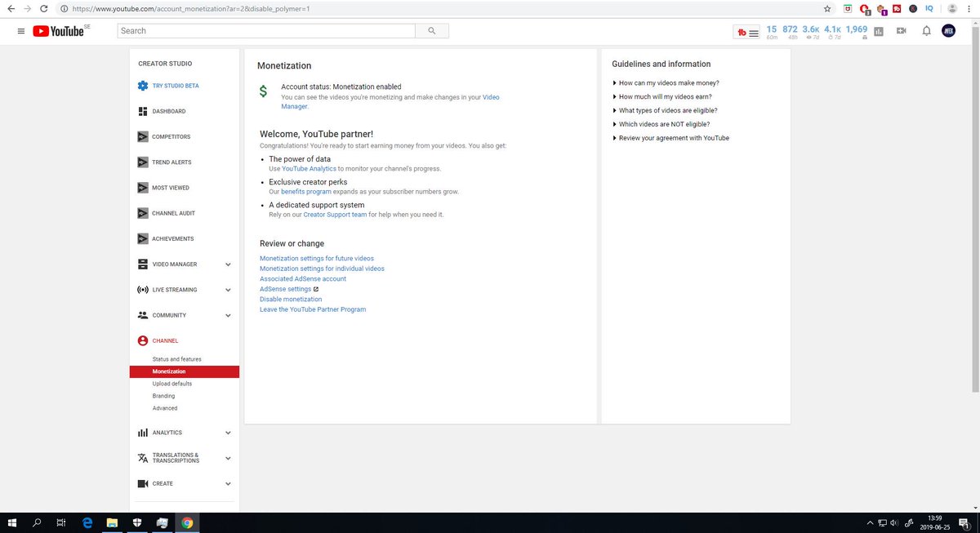
Task: Click the IQ browser extension icon
Action: point(929,8)
